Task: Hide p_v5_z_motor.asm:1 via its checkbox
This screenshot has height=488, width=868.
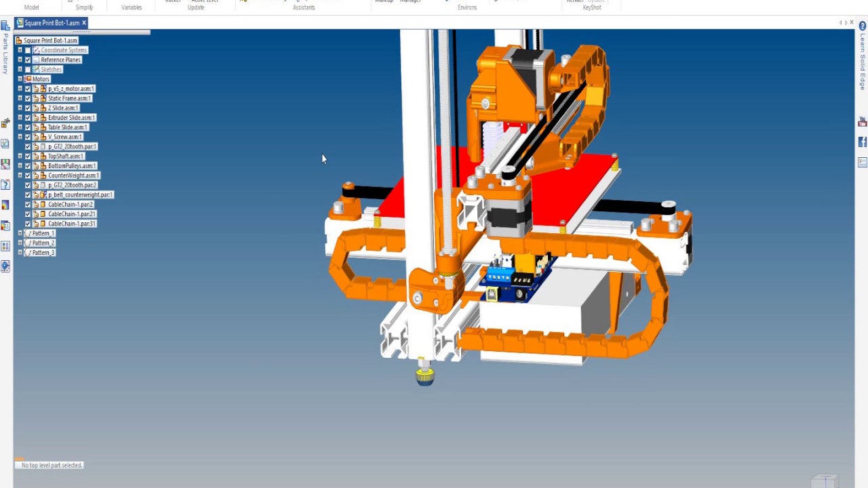Action: 28,89
